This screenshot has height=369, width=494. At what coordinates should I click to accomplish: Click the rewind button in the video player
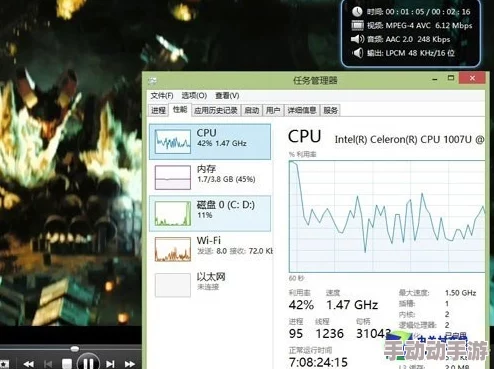point(29,364)
